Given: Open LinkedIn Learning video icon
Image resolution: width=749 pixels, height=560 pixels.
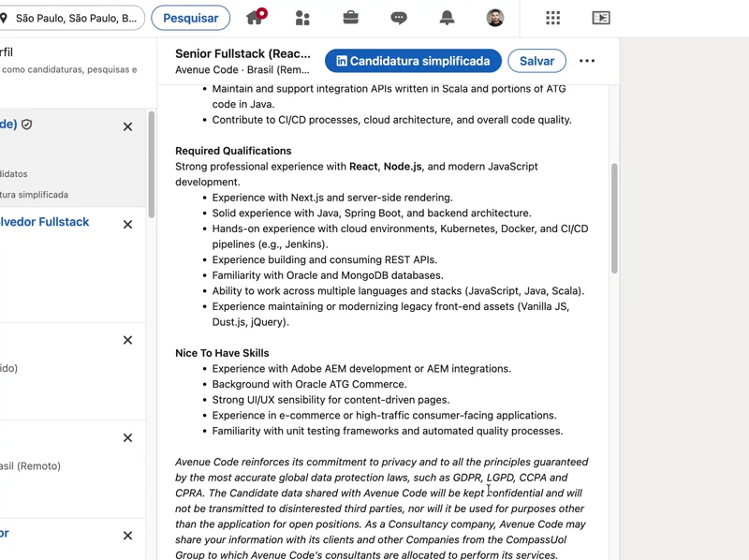Looking at the screenshot, I should (x=601, y=18).
